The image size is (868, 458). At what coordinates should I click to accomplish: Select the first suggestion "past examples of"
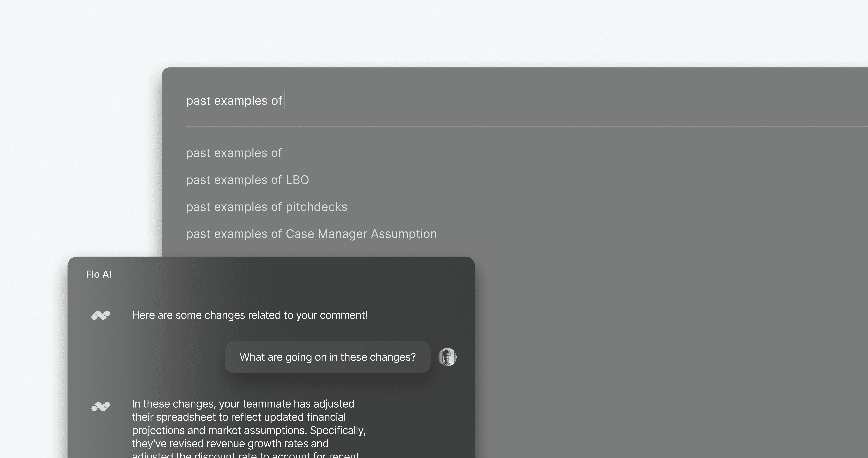tap(234, 153)
